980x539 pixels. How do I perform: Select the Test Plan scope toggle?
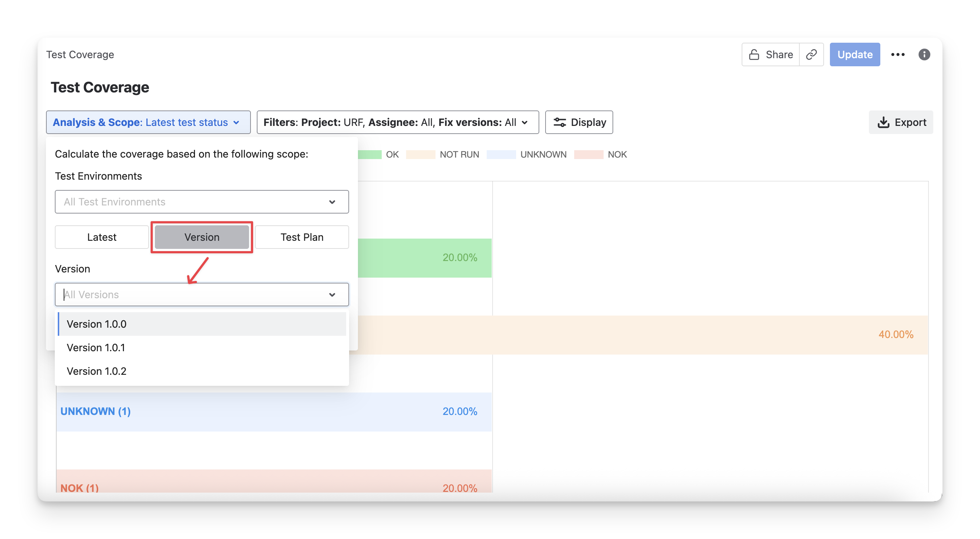point(302,237)
